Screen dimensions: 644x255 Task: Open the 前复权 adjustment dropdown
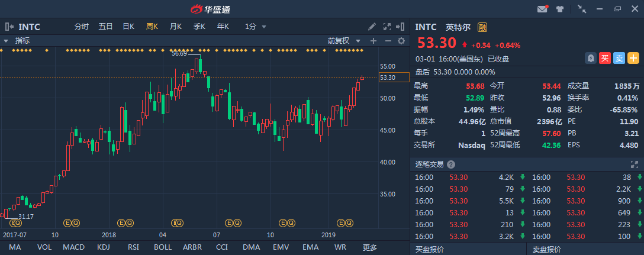tap(343, 41)
